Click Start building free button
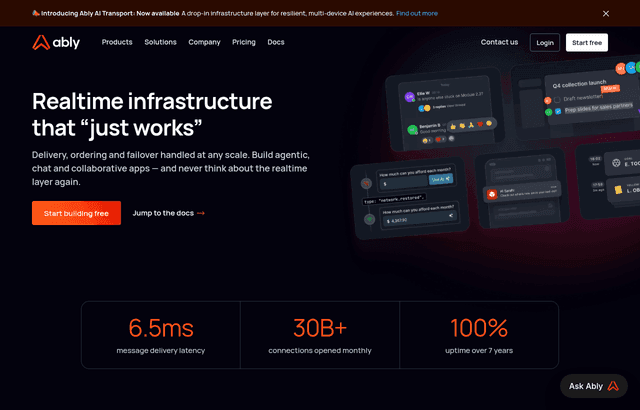 [76, 213]
